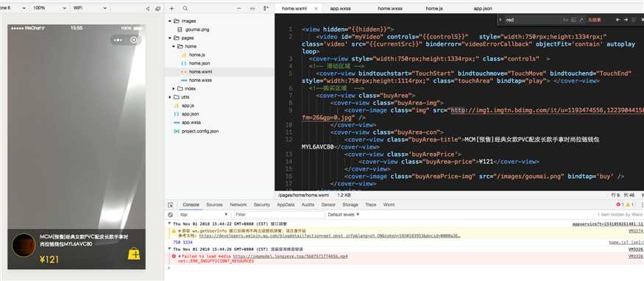Open the 100% zoom level dropdown
644x281 pixels.
point(50,8)
